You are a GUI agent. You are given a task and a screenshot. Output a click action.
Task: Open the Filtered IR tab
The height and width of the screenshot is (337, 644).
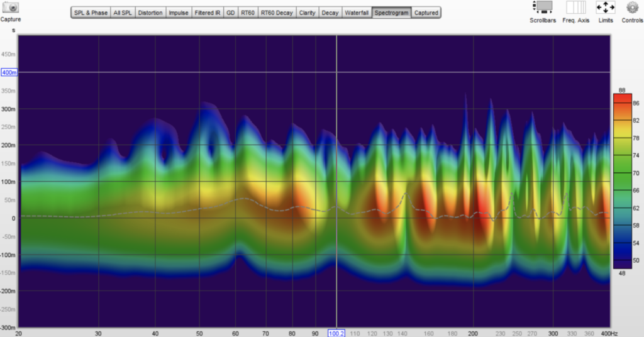208,13
